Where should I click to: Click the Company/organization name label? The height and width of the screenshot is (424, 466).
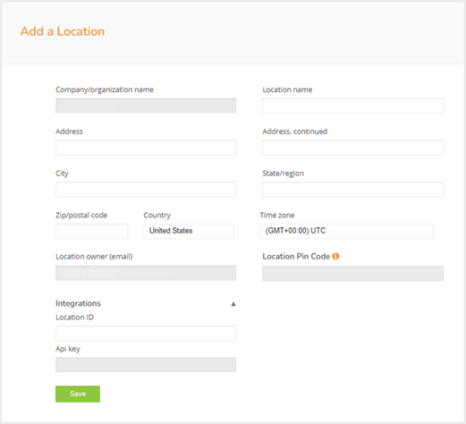(104, 90)
